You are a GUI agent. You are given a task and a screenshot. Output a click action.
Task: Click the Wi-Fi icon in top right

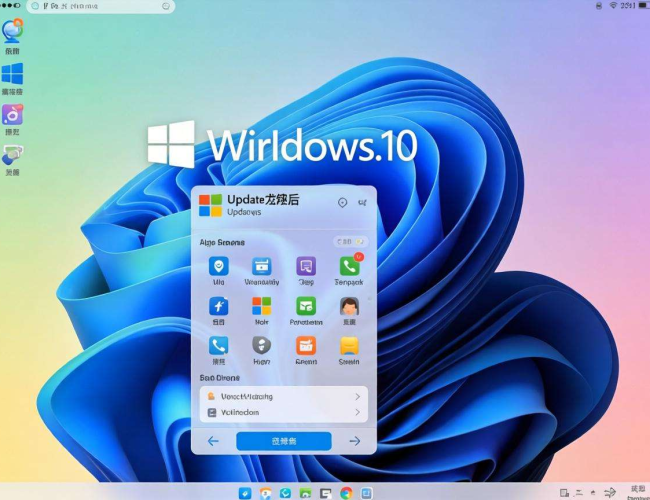pos(613,5)
